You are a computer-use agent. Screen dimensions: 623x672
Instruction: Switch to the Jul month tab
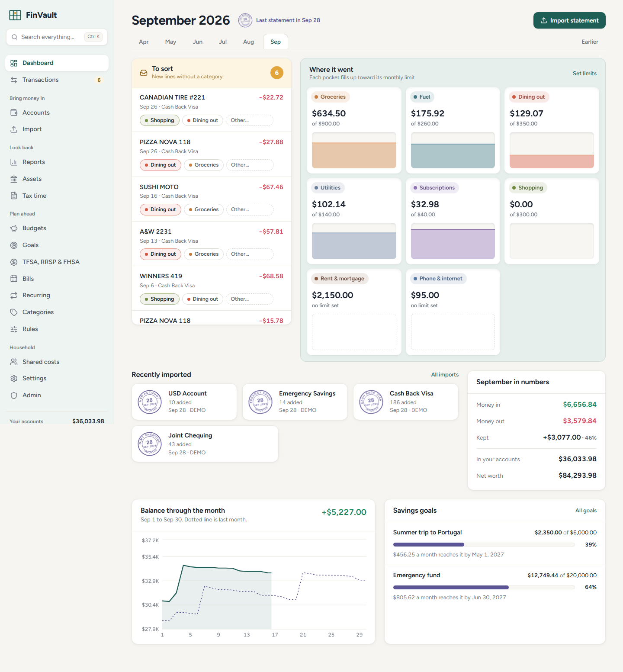tap(223, 42)
